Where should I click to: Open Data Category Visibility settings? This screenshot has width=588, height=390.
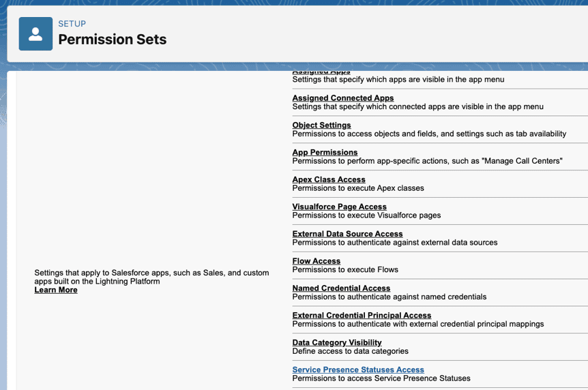click(x=337, y=343)
